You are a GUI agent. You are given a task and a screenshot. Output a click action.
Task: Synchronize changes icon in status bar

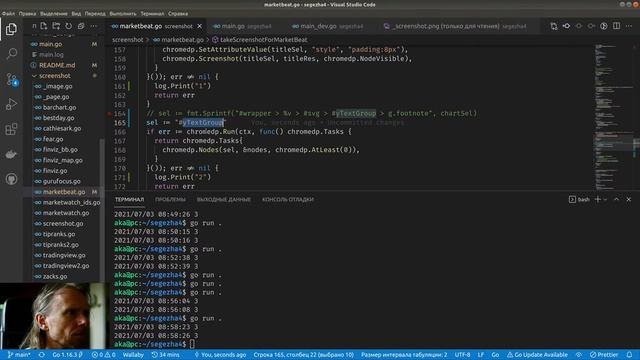[42, 355]
